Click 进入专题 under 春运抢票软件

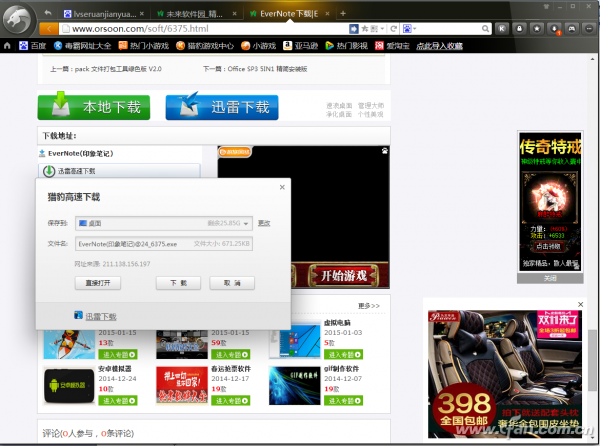point(231,400)
